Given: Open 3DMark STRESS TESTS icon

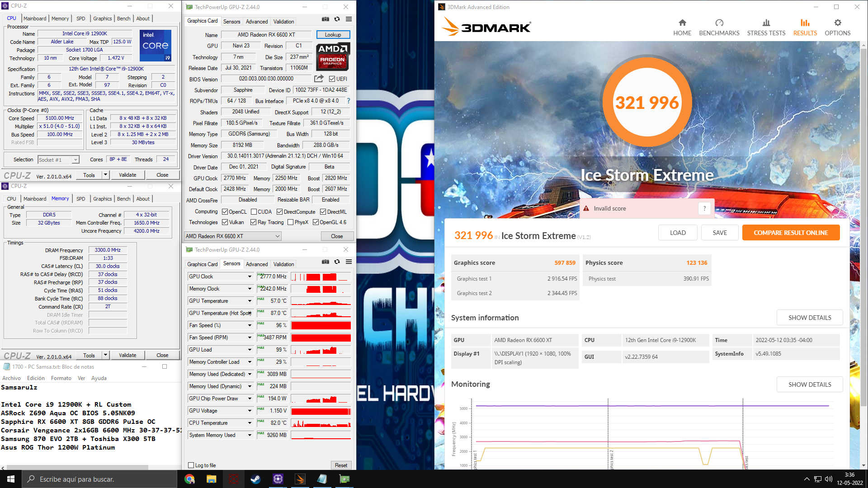Looking at the screenshot, I should click(766, 23).
